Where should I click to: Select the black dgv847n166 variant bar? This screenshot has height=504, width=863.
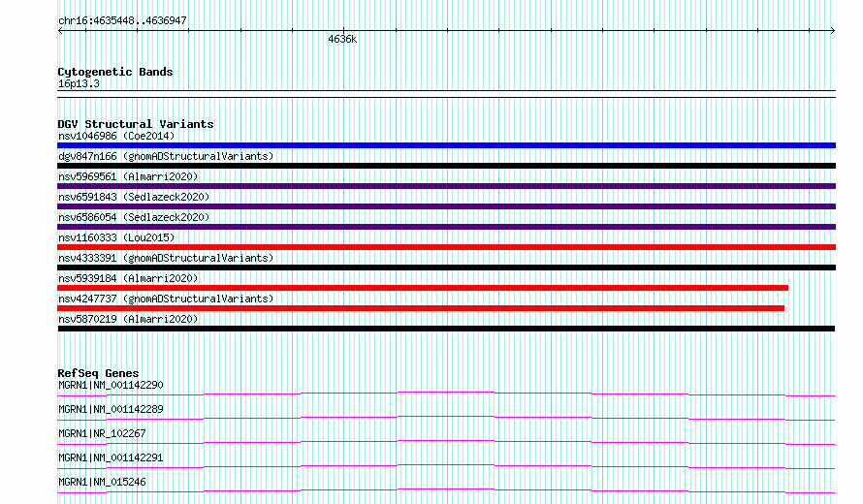(x=446, y=166)
